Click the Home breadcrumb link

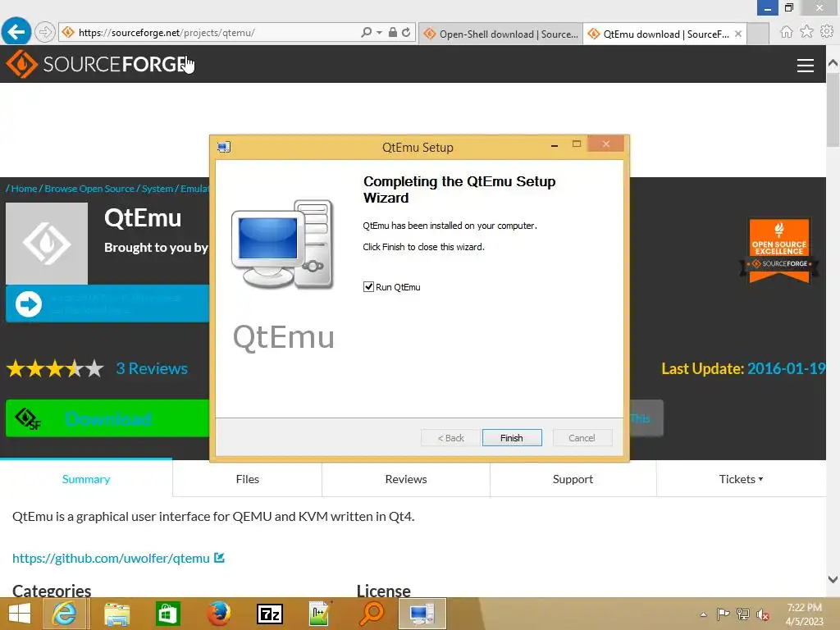(24, 189)
